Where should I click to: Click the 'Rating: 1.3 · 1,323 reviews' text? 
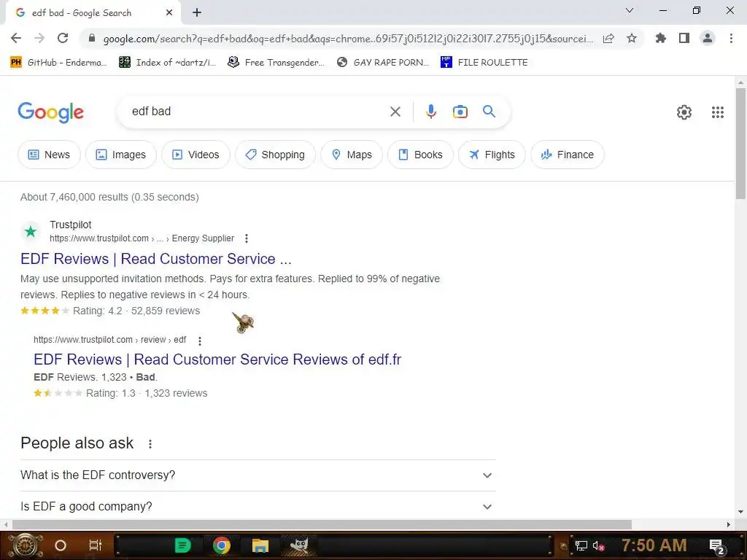pyautogui.click(x=147, y=393)
